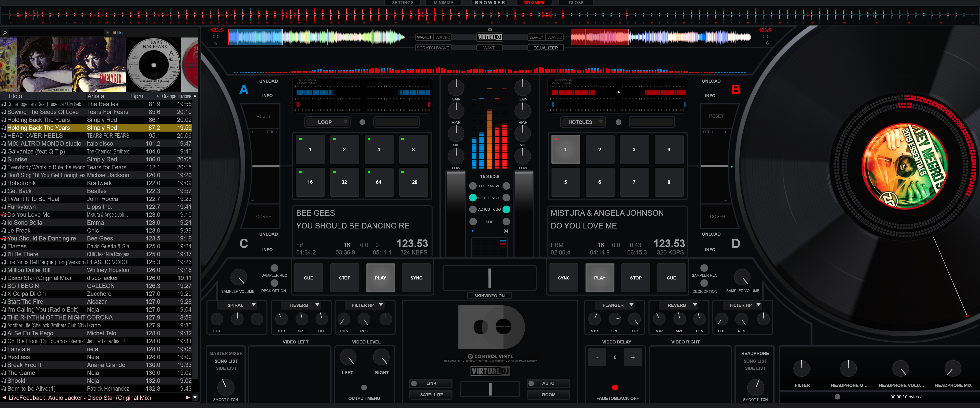Open deck B FILTER HP dropdown
Image resolution: width=980 pixels, height=408 pixels.
pos(742,305)
